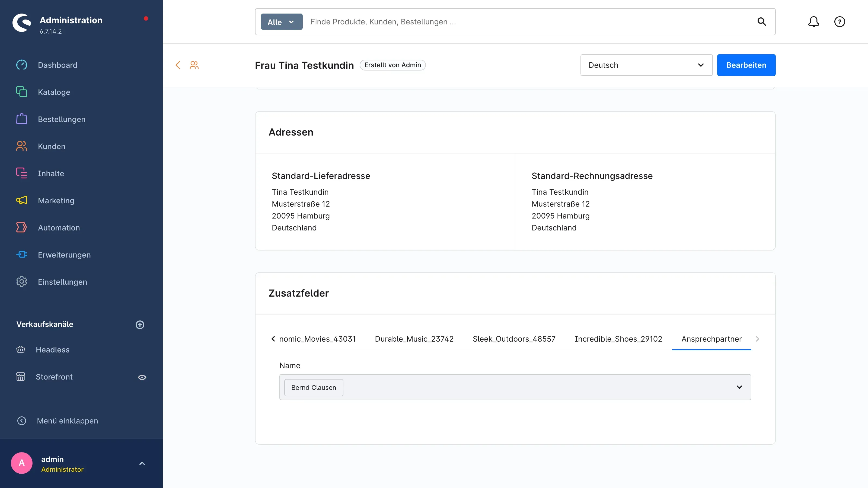Add a new Verkaufskanal with plus icon
868x488 pixels.
coord(140,325)
